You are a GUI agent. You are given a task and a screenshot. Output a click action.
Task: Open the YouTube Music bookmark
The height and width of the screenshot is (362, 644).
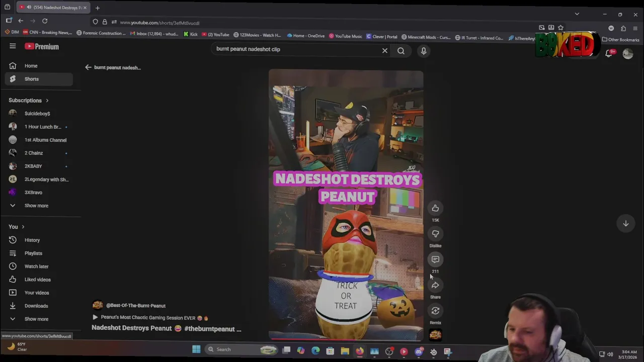346,36
